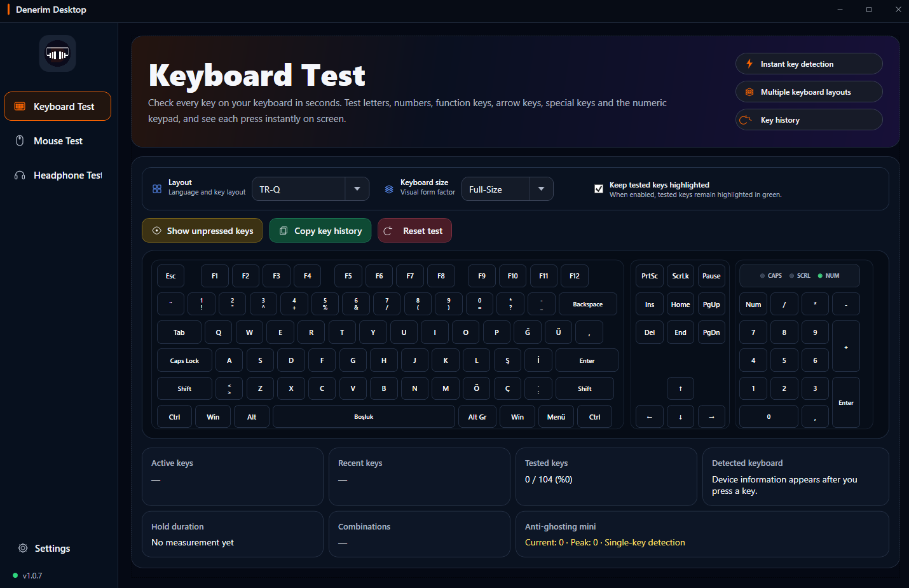909x588 pixels.
Task: Click the Denerim app logo icon
Action: click(x=58, y=53)
